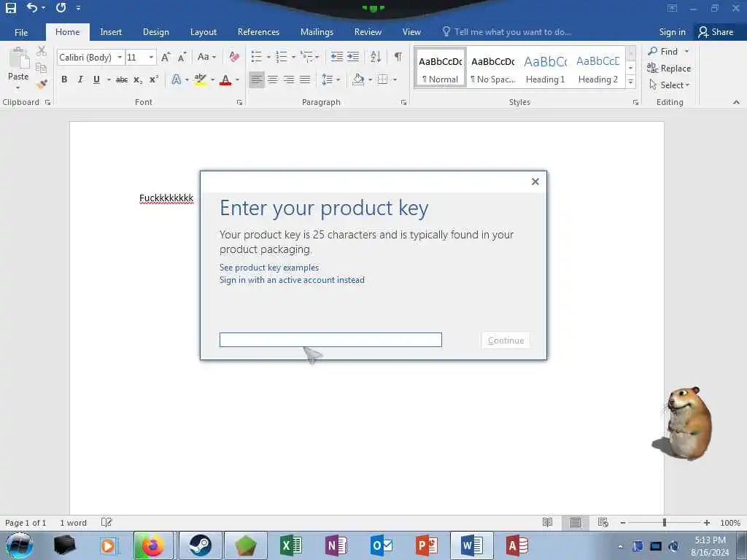The image size is (747, 560).
Task: Decrease paragraph indent
Action: click(x=337, y=57)
